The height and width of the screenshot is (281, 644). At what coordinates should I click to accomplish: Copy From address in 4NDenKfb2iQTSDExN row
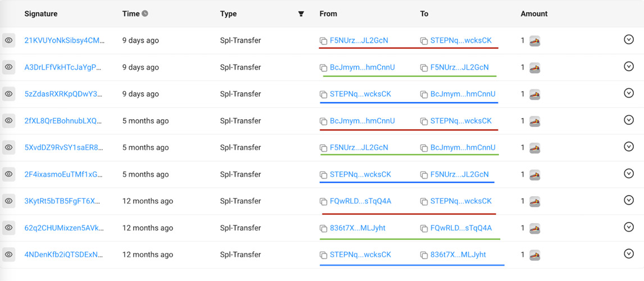[x=323, y=255]
